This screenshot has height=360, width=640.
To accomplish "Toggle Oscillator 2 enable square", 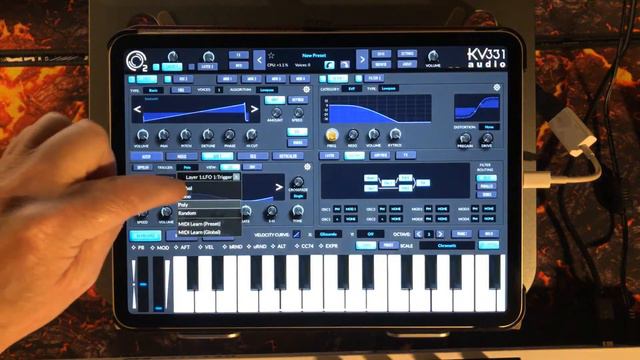I will (168, 79).
